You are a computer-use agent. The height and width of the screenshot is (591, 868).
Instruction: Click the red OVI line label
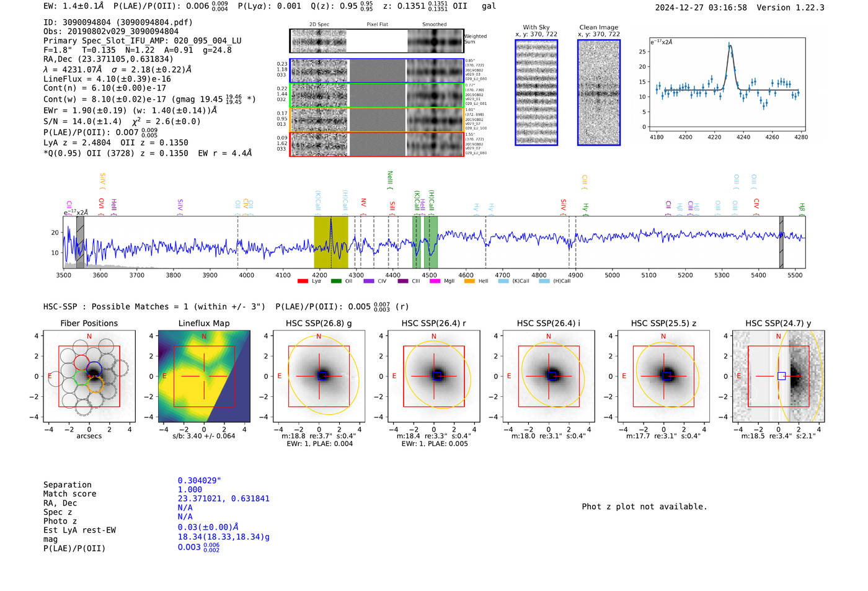click(x=101, y=206)
